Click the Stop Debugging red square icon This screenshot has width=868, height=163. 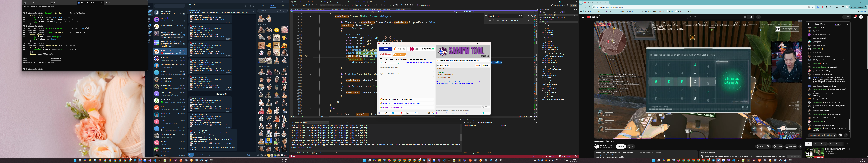point(368,5)
